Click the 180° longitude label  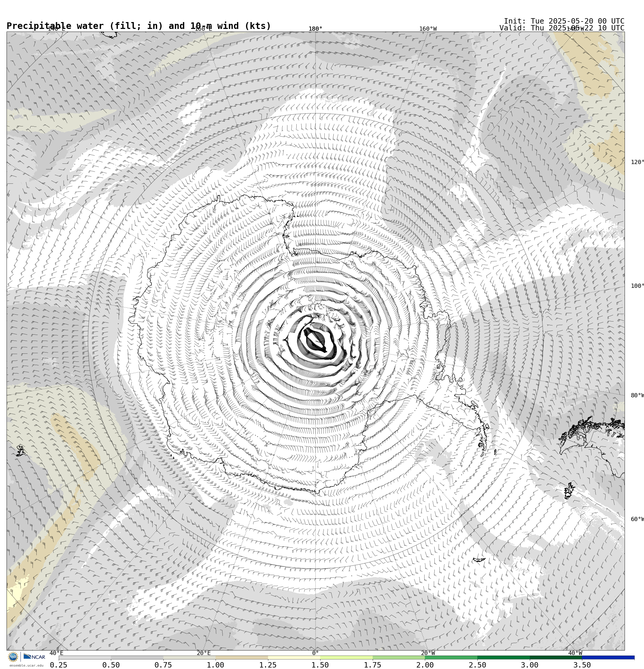(x=315, y=29)
